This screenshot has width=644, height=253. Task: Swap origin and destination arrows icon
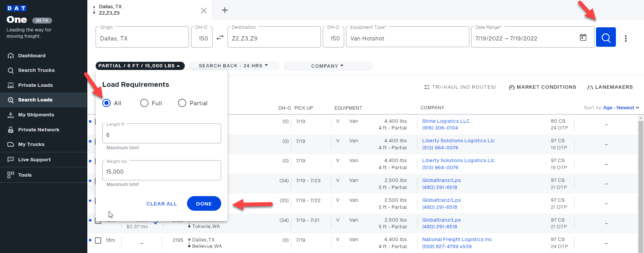pyautogui.click(x=220, y=37)
